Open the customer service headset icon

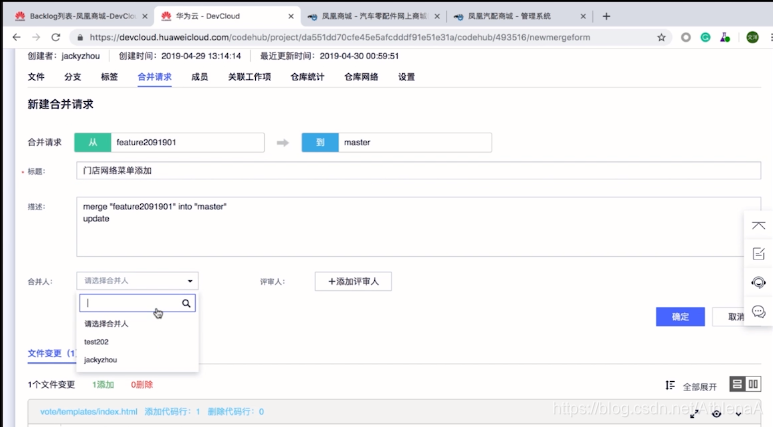[758, 283]
